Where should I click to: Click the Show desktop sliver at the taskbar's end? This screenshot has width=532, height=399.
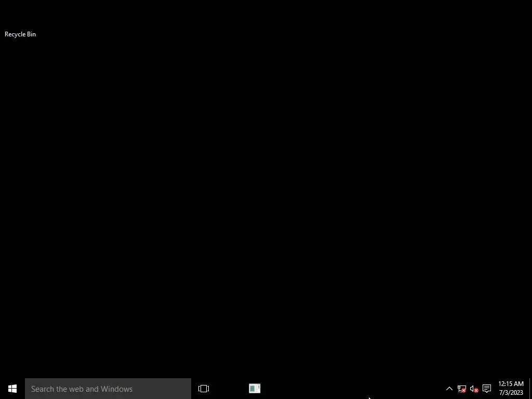click(x=530, y=389)
